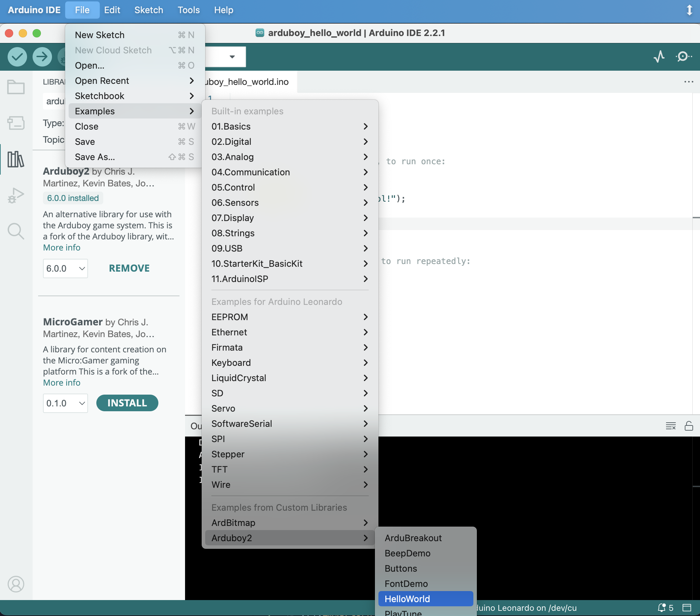The height and width of the screenshot is (616, 700).
Task: Click the Verify checkmark button
Action: (x=17, y=56)
